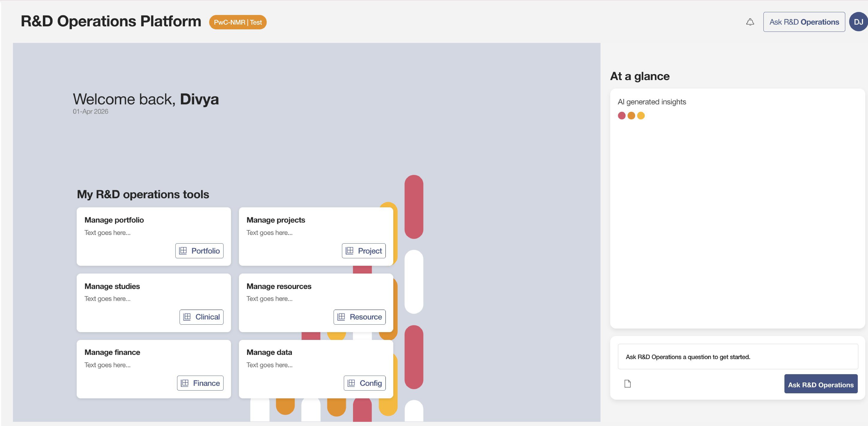Screen dimensions: 868x426
Task: Click the grid icon on Project button
Action: pyautogui.click(x=349, y=251)
